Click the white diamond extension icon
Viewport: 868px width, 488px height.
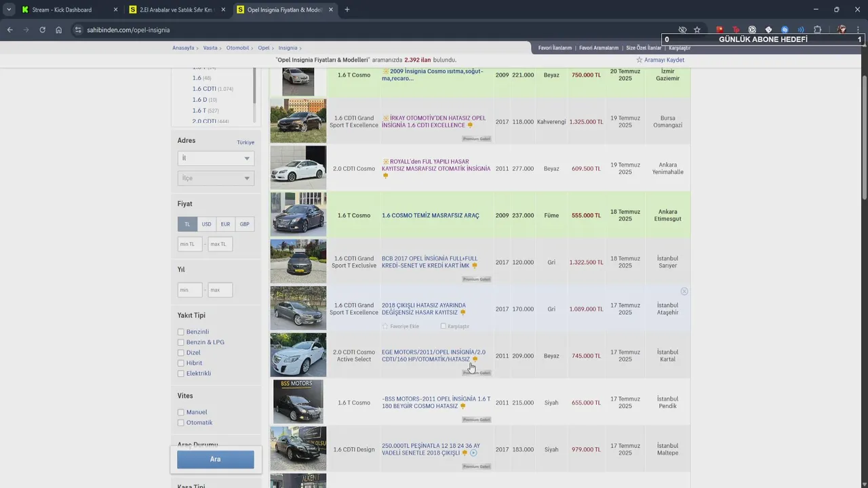768,30
